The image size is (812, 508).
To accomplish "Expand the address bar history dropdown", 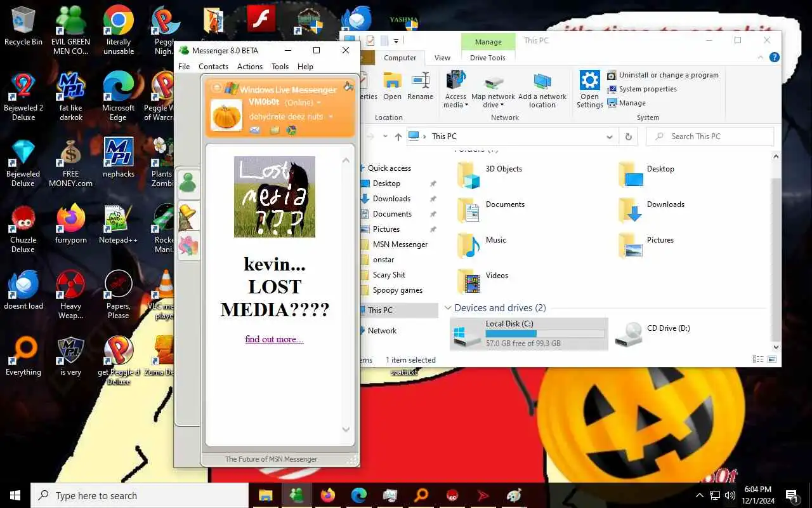I will coord(610,137).
